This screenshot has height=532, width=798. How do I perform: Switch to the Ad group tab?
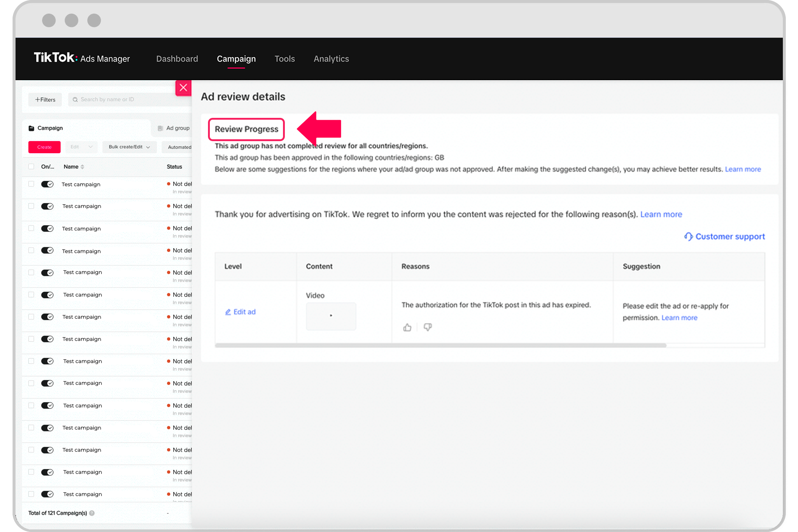click(174, 128)
